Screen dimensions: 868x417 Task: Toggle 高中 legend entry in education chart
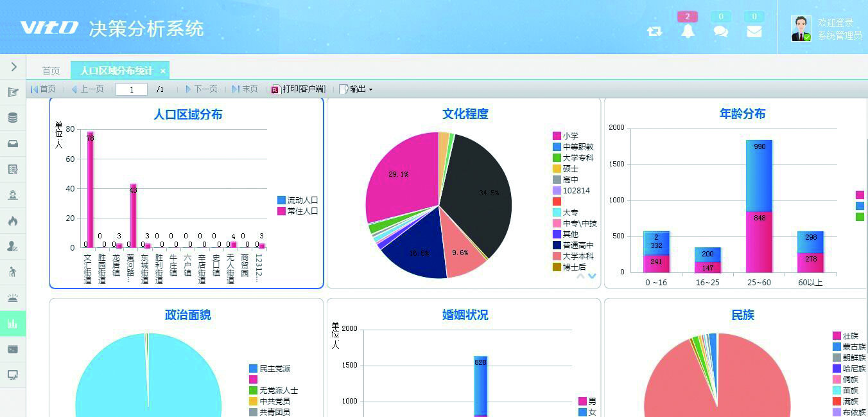pos(566,180)
